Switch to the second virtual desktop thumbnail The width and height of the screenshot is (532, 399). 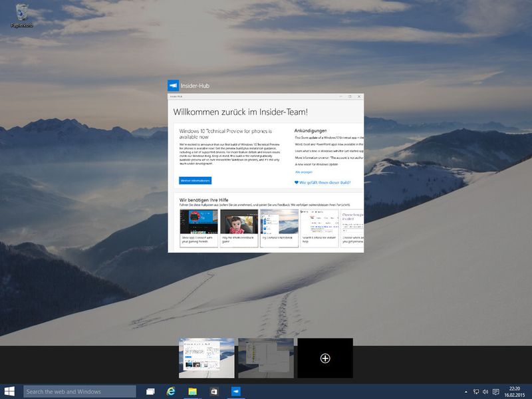pyautogui.click(x=266, y=358)
